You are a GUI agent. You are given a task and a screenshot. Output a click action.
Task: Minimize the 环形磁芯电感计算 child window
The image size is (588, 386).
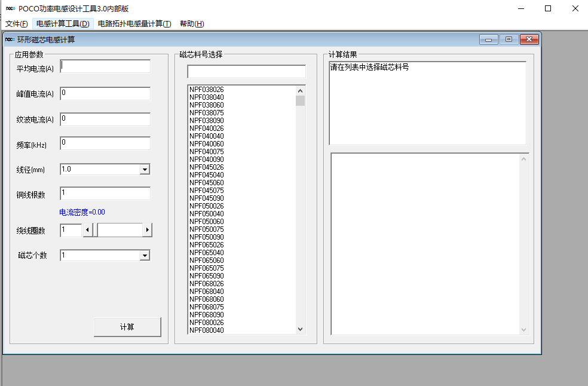[x=489, y=39]
